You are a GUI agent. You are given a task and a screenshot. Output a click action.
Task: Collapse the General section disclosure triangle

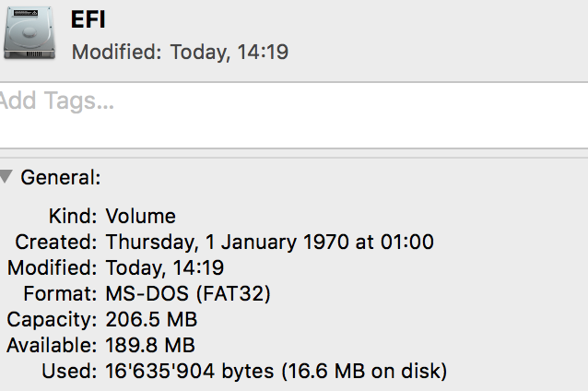[x=7, y=176]
